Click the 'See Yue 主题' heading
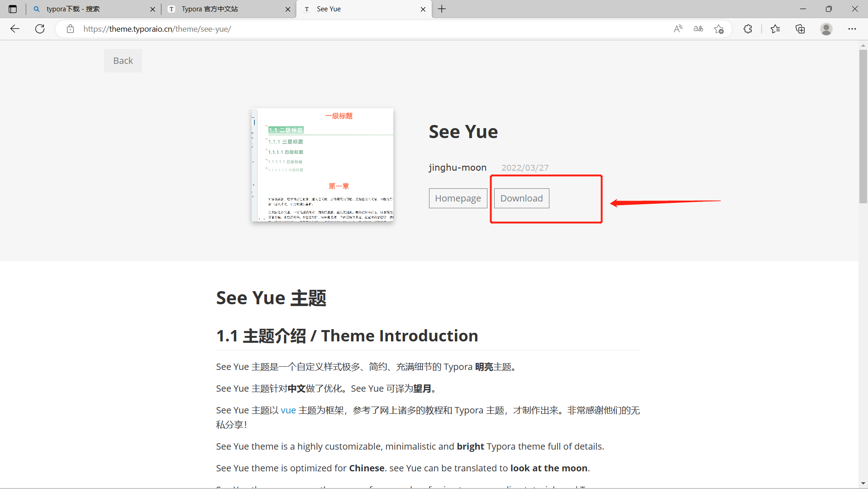 pyautogui.click(x=271, y=298)
